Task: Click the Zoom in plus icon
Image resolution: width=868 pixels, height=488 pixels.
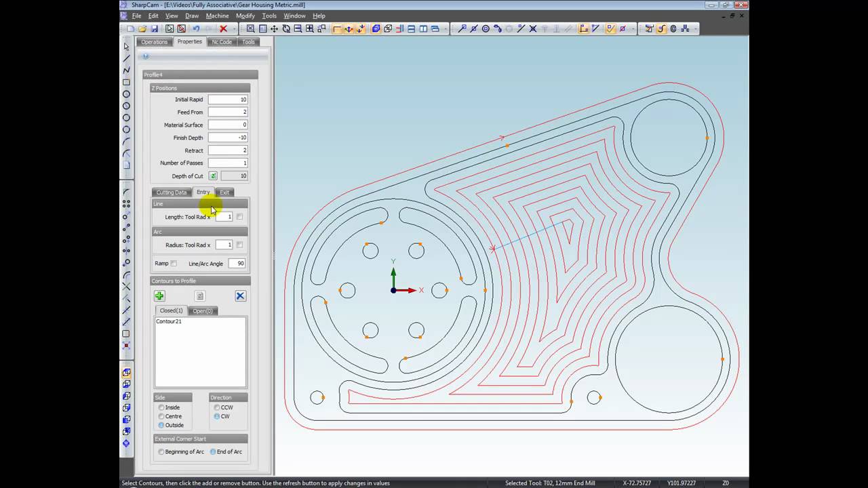Action: click(309, 28)
